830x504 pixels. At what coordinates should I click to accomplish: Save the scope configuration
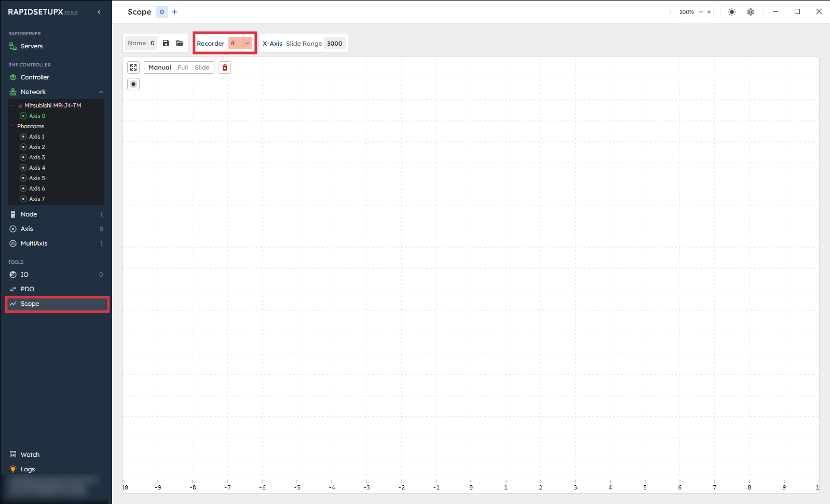pos(166,43)
